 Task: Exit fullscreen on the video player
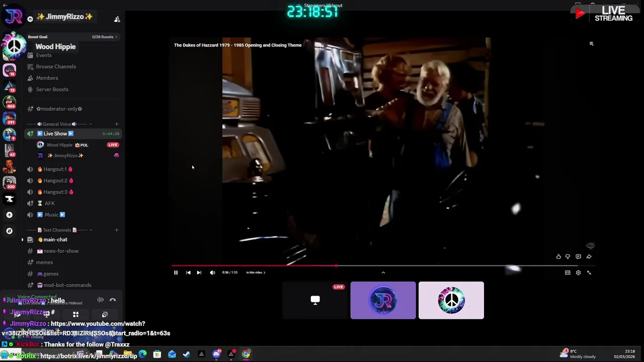click(589, 273)
